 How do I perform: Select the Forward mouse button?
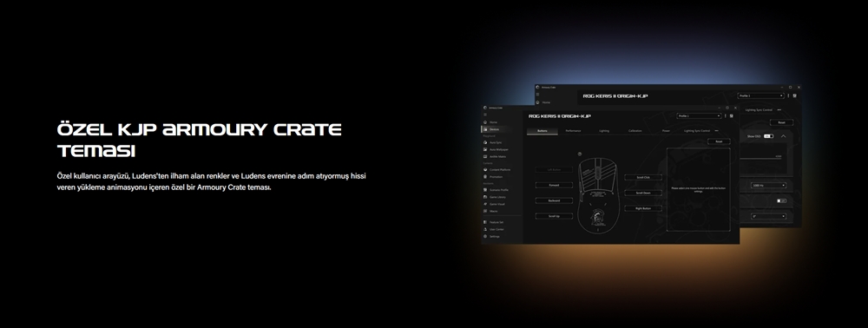[x=554, y=186]
